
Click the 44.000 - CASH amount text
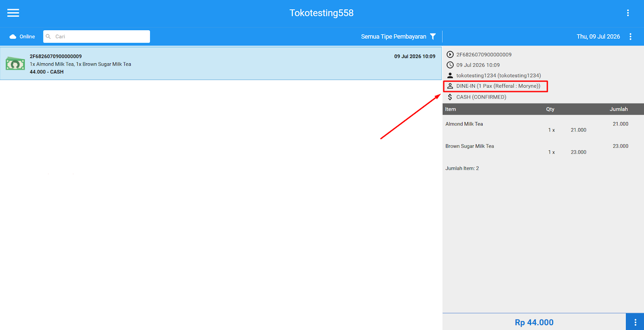point(47,72)
